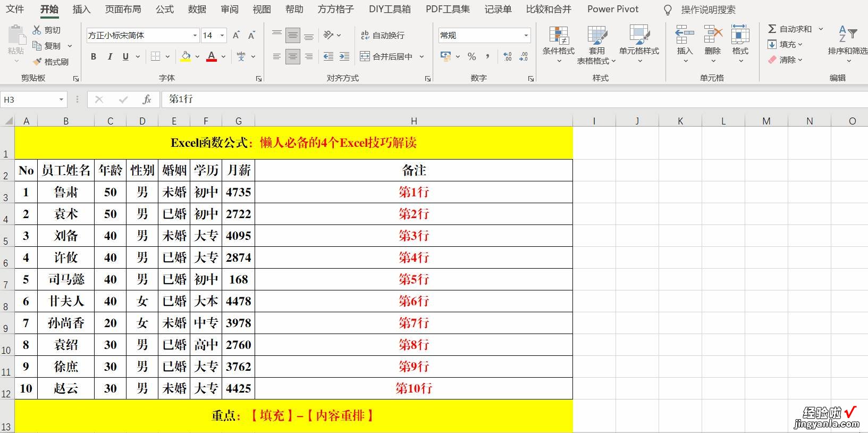
Task: Open Cell Styles (单元格样式)
Action: point(639,44)
